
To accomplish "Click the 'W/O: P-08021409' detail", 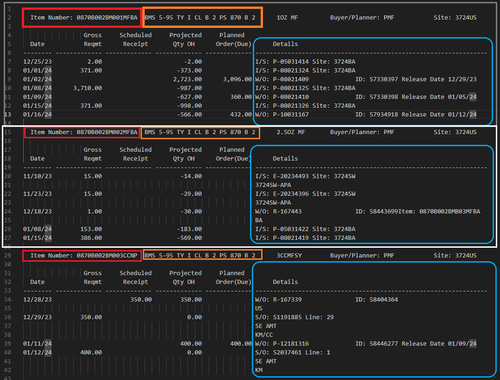I will click(282, 79).
